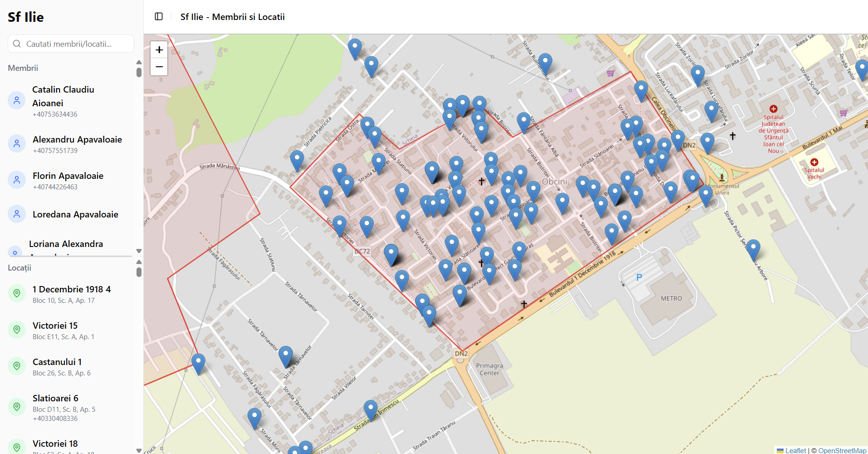
Task: Open the Leaflet attribution link
Action: 795,450
